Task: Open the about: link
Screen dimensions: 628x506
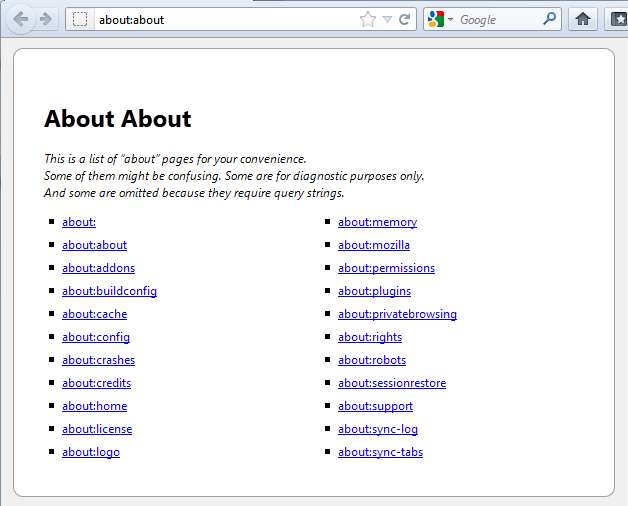Action: (x=79, y=222)
